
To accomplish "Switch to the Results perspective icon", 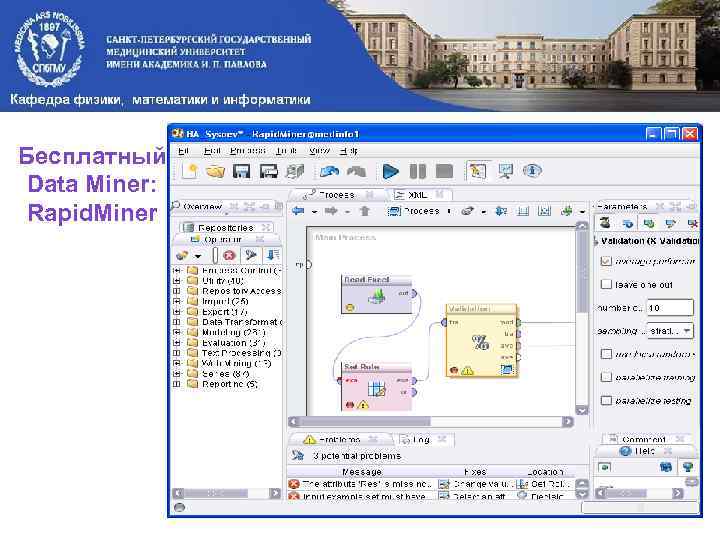I will click(x=506, y=171).
